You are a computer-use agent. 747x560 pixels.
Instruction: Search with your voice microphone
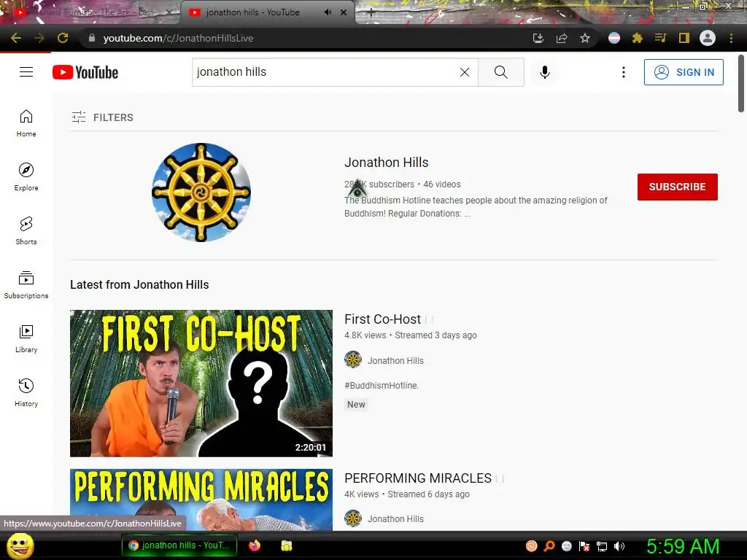coord(545,72)
